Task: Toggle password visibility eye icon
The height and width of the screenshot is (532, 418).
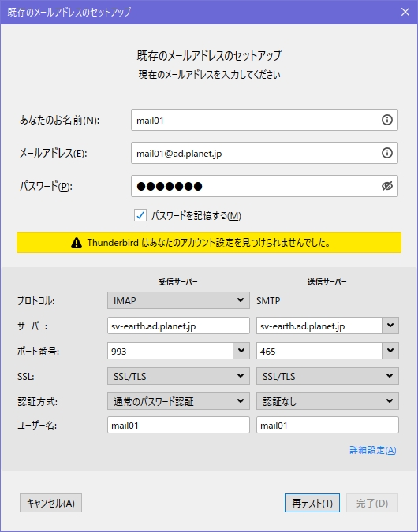Action: tap(386, 186)
